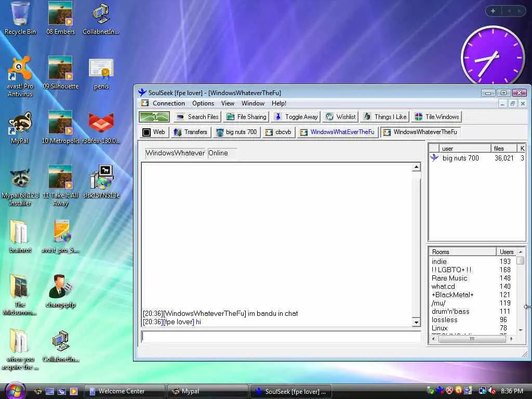
Task: Open File Sharing from the toolbar
Action: point(246,117)
